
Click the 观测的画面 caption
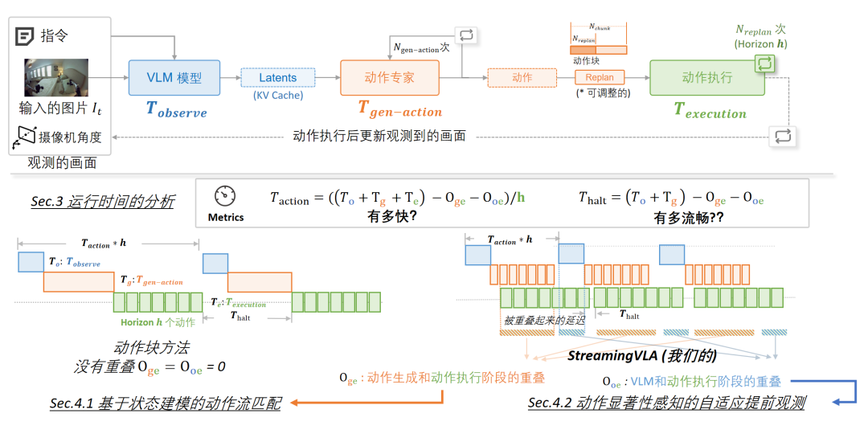coord(62,162)
